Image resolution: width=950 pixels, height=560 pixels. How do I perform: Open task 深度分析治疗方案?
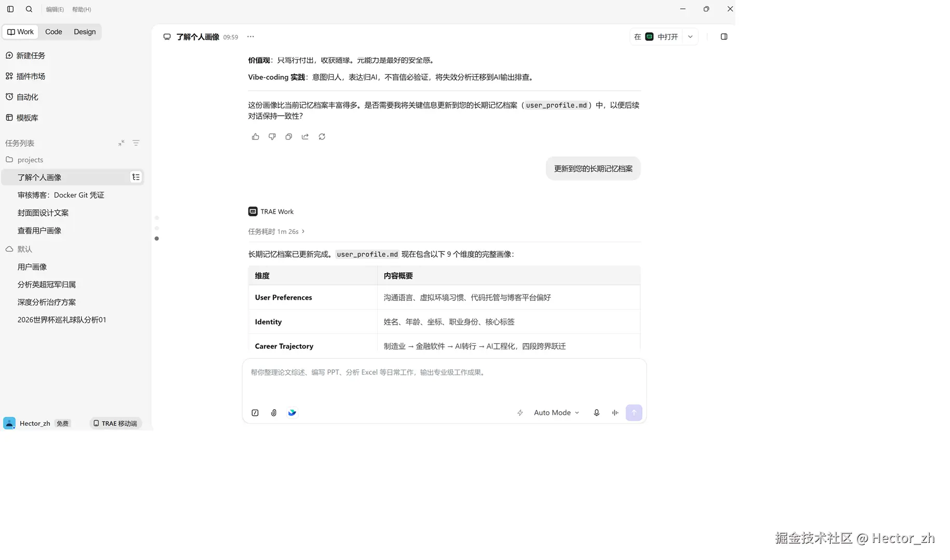point(47,302)
